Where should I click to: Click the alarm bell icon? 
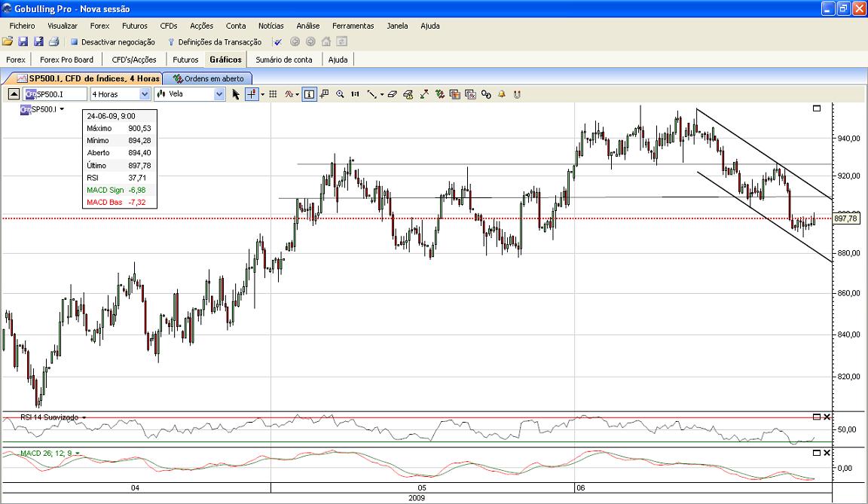pos(502,95)
